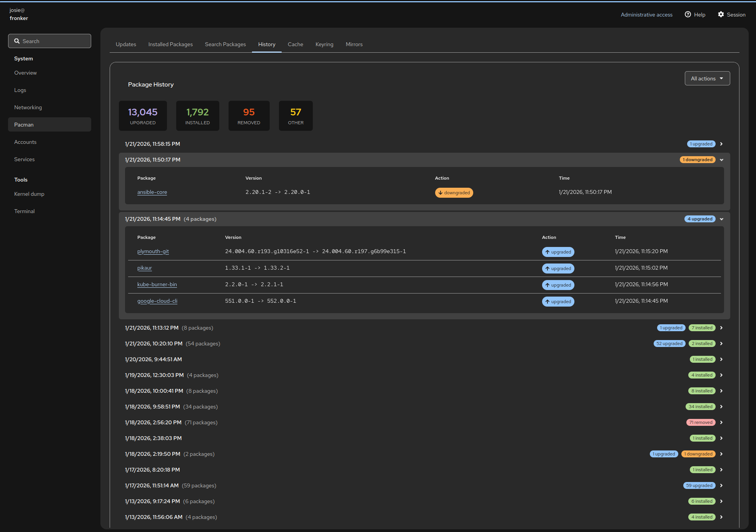The image size is (756, 532).
Task: Open the All actions filter dropdown
Action: (707, 78)
